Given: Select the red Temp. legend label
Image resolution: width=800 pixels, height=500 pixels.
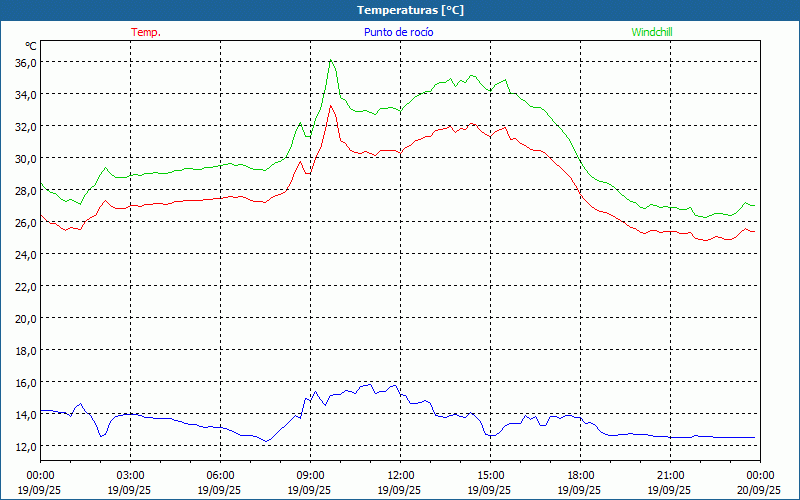Looking at the screenshot, I should tap(146, 32).
